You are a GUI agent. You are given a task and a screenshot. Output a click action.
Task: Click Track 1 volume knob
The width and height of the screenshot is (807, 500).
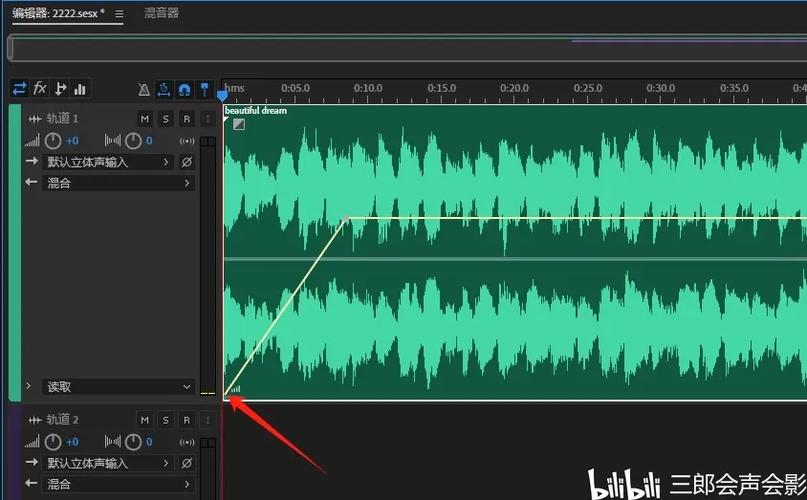[x=53, y=141]
